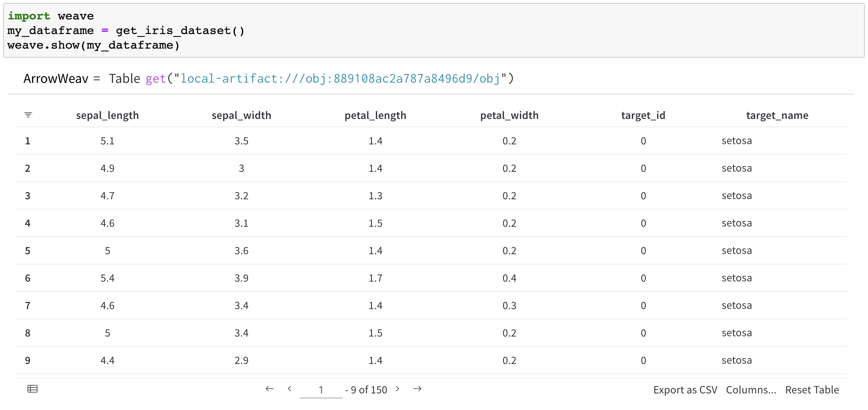Click the target_name column header
The width and height of the screenshot is (868, 410).
point(777,116)
